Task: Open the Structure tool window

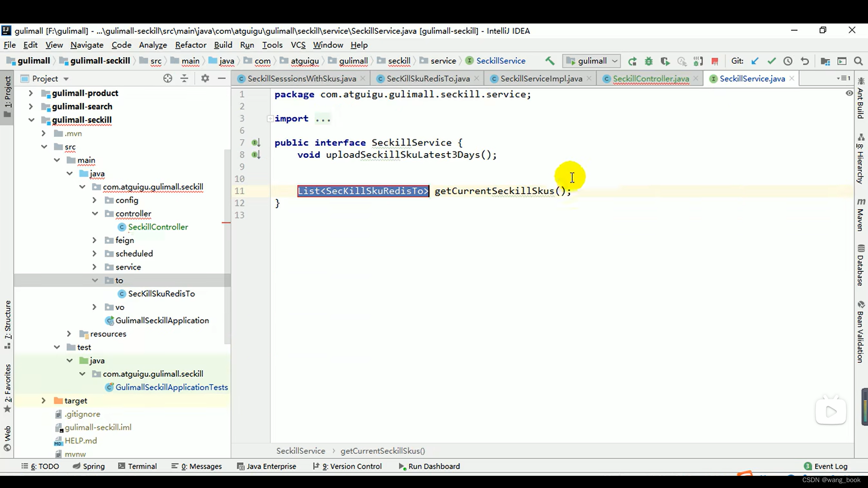Action: 7,324
